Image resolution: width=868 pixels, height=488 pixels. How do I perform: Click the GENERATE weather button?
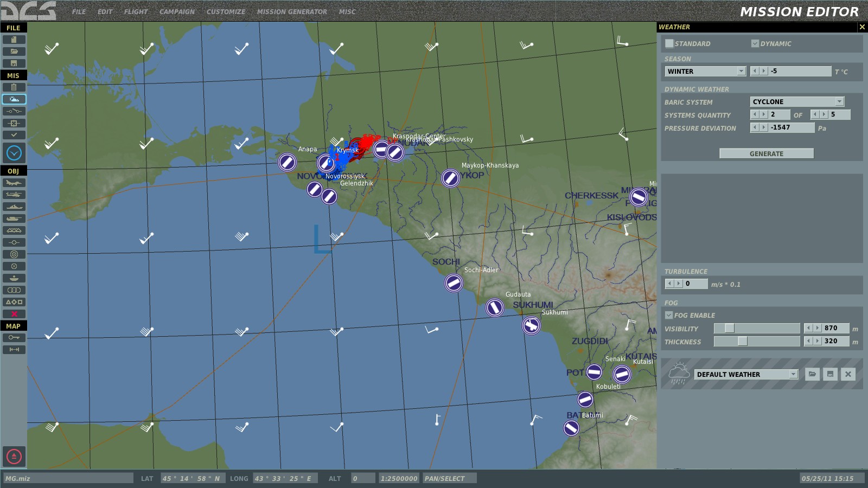tap(767, 153)
